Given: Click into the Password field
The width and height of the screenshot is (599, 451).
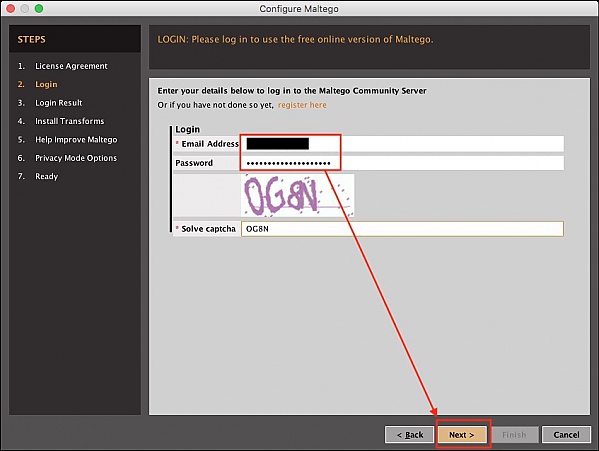Looking at the screenshot, I should 402,163.
